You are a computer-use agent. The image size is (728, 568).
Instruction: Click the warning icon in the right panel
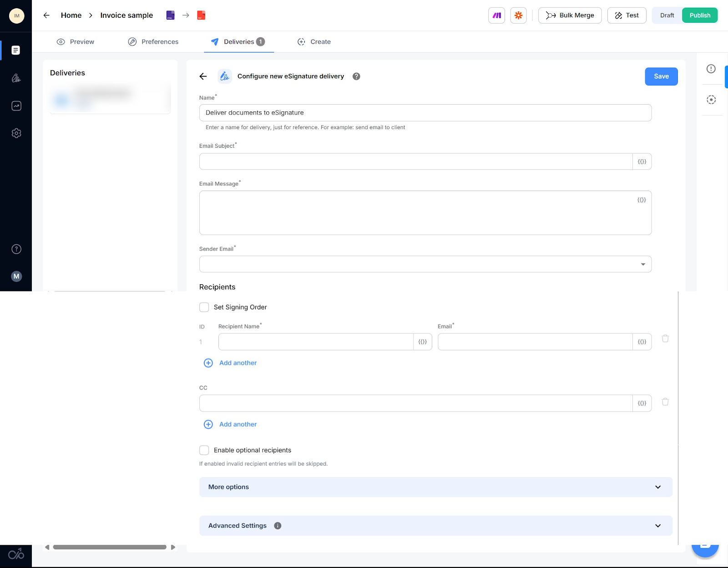711,69
